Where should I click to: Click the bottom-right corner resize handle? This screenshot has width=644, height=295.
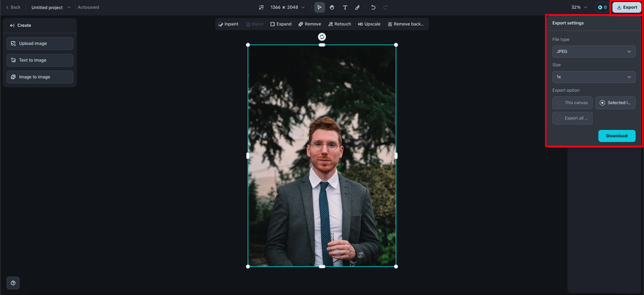coord(396,266)
